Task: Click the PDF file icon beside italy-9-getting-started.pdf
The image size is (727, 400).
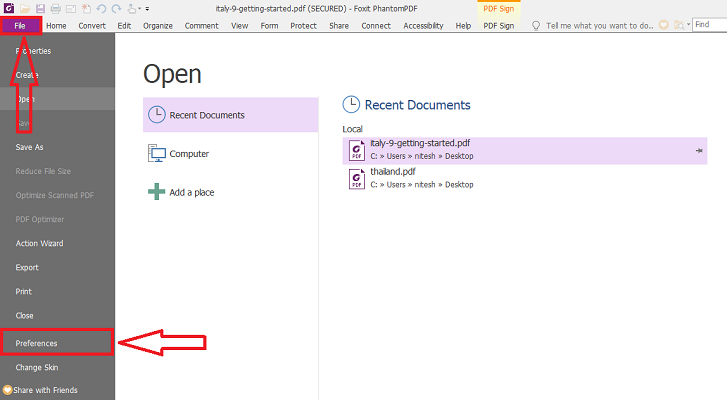Action: pos(357,151)
